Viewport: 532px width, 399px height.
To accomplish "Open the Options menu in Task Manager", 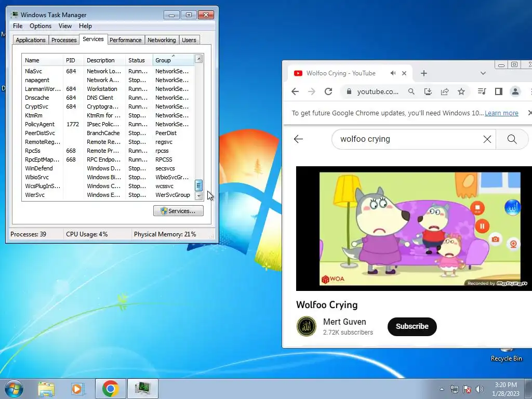I will [x=41, y=26].
